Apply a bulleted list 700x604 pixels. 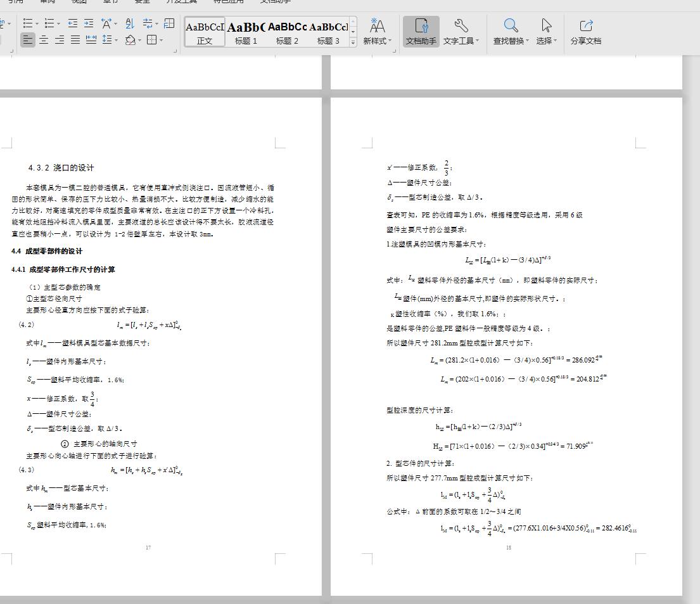[28, 23]
